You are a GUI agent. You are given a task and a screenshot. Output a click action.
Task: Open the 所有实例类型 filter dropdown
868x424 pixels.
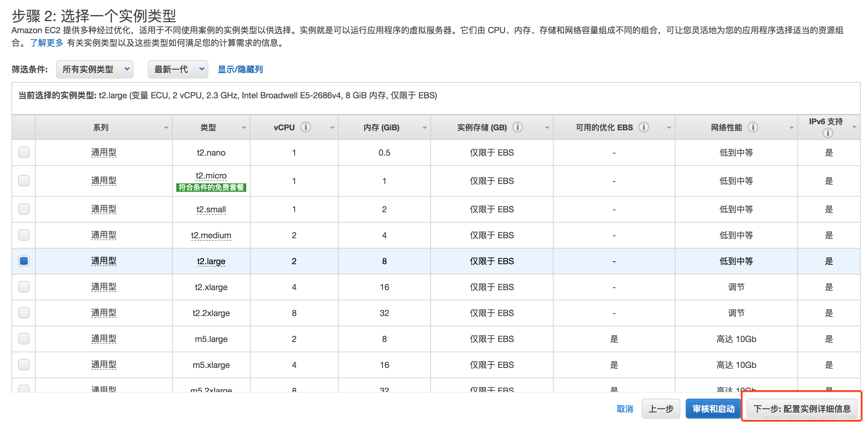coord(95,69)
